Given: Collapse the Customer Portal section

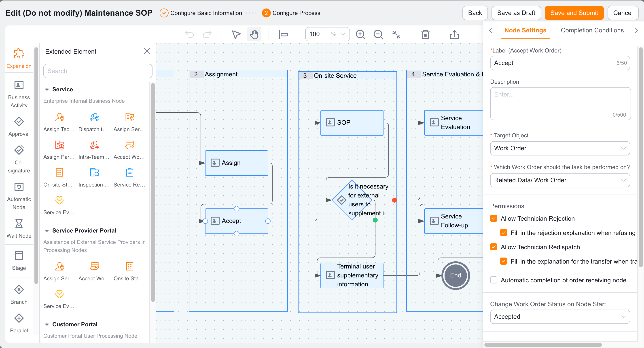Looking at the screenshot, I should [47, 325].
